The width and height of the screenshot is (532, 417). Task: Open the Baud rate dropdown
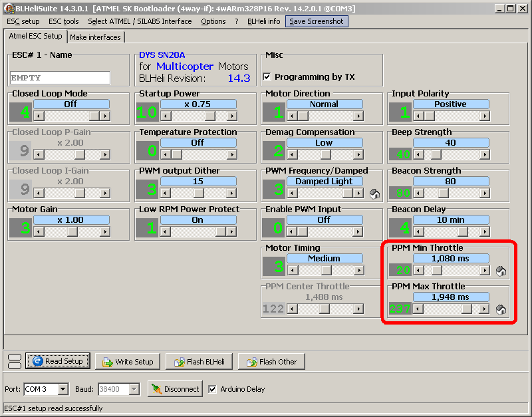pos(134,389)
